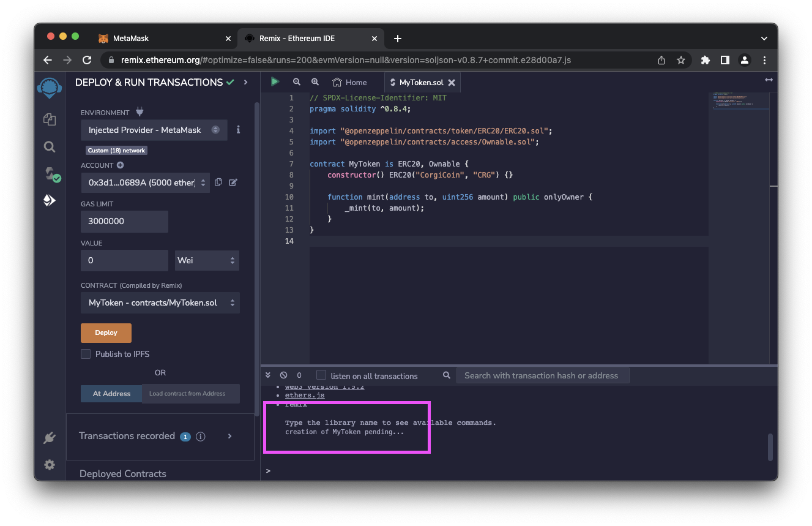Image resolution: width=812 pixels, height=526 pixels.
Task: Click At Address button
Action: 111,394
